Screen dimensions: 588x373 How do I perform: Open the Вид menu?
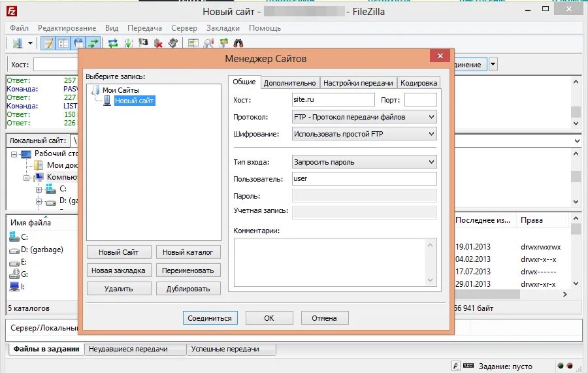coord(111,28)
